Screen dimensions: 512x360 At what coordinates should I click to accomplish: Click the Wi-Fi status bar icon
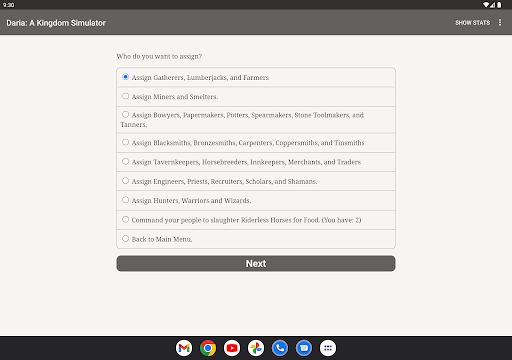[486, 5]
